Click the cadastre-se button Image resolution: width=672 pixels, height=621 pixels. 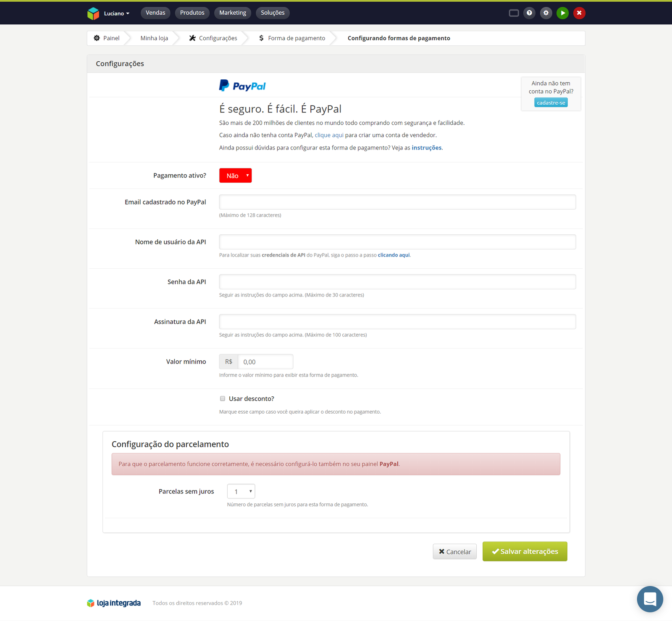(x=551, y=103)
